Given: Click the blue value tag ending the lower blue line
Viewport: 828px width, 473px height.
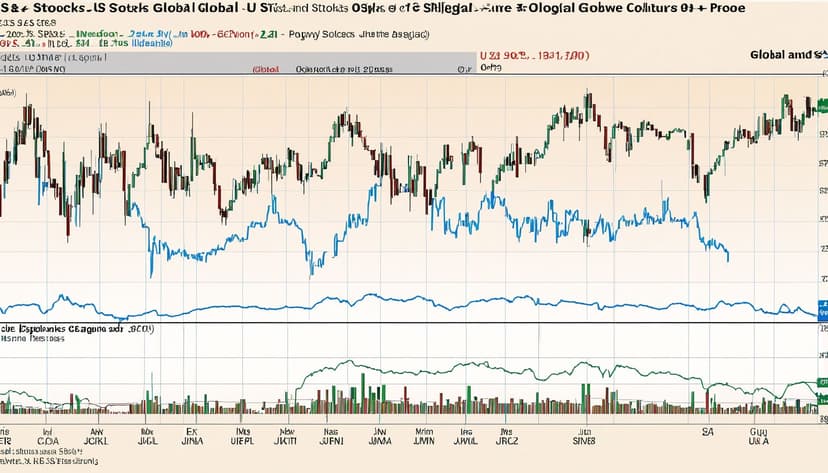Looking at the screenshot, I should (x=822, y=310).
